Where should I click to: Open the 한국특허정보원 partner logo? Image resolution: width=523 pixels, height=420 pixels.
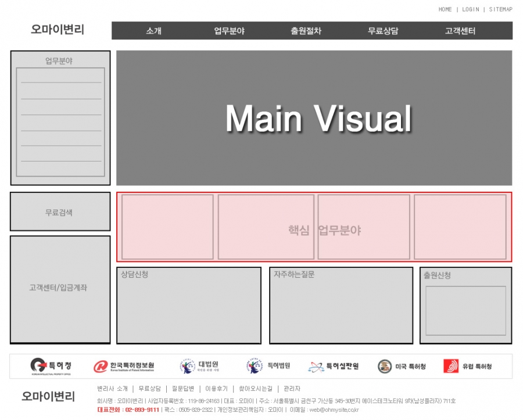point(124,367)
